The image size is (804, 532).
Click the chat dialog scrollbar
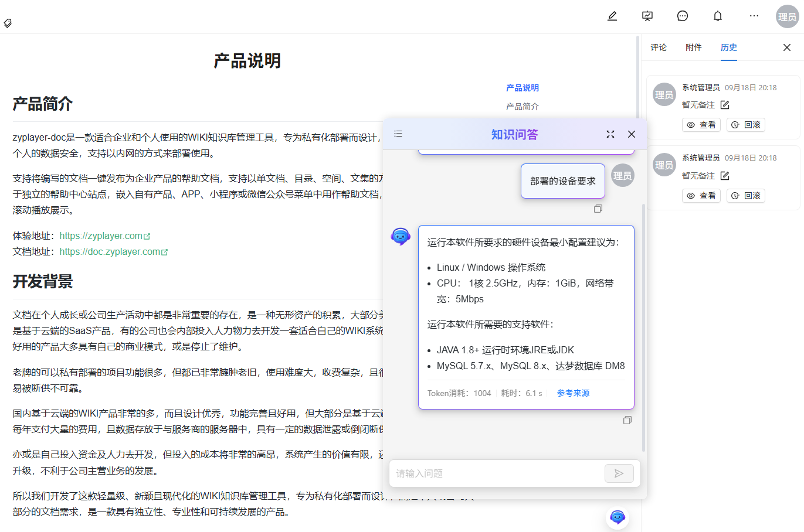point(643,328)
